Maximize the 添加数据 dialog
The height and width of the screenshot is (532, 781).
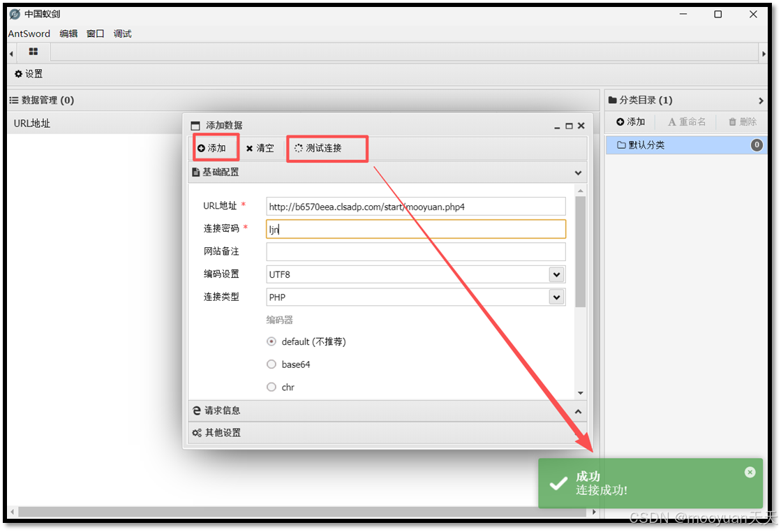tap(569, 126)
